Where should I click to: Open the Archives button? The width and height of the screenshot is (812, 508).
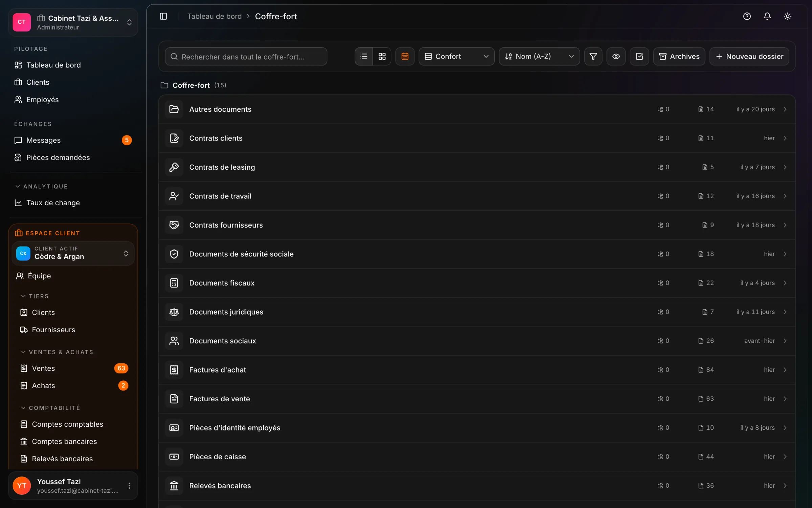coord(679,56)
